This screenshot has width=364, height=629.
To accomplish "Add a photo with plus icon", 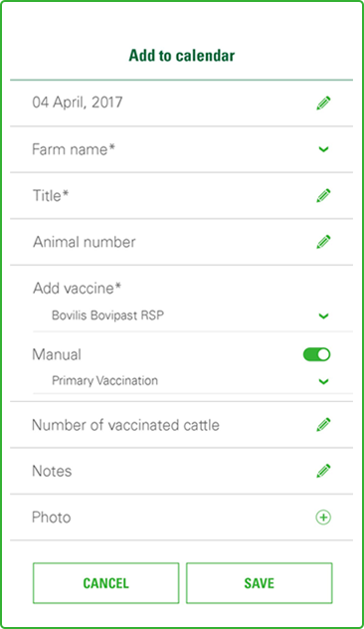I will pyautogui.click(x=323, y=518).
